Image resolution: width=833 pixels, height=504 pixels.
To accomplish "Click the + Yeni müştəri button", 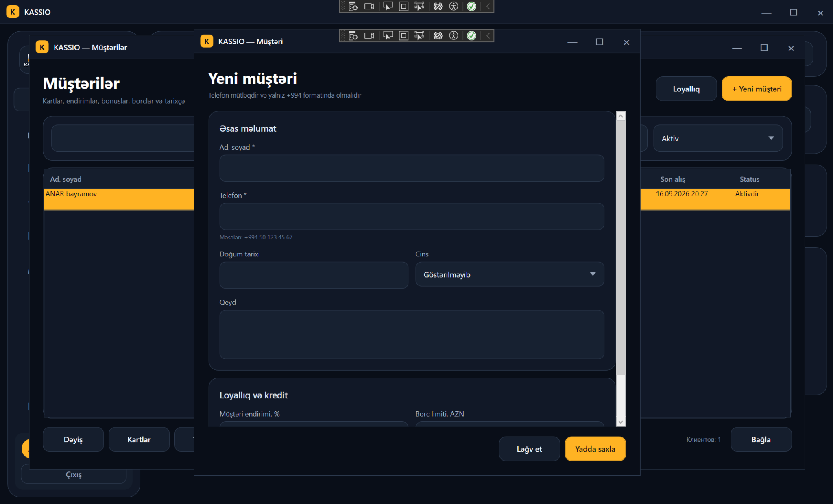I will (x=757, y=89).
